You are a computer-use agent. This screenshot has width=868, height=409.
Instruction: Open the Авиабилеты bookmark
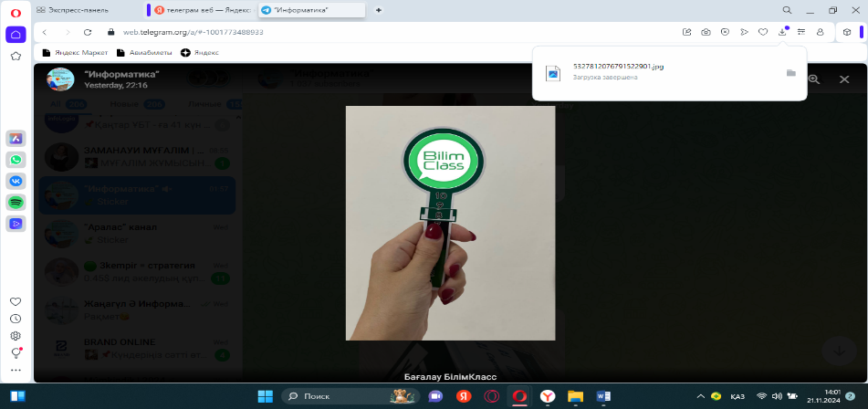pyautogui.click(x=146, y=53)
